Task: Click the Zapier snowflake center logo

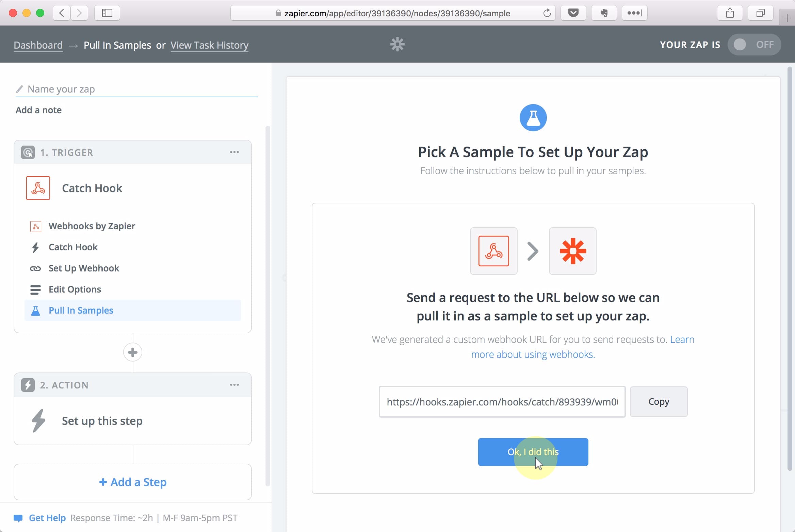Action: (397, 44)
